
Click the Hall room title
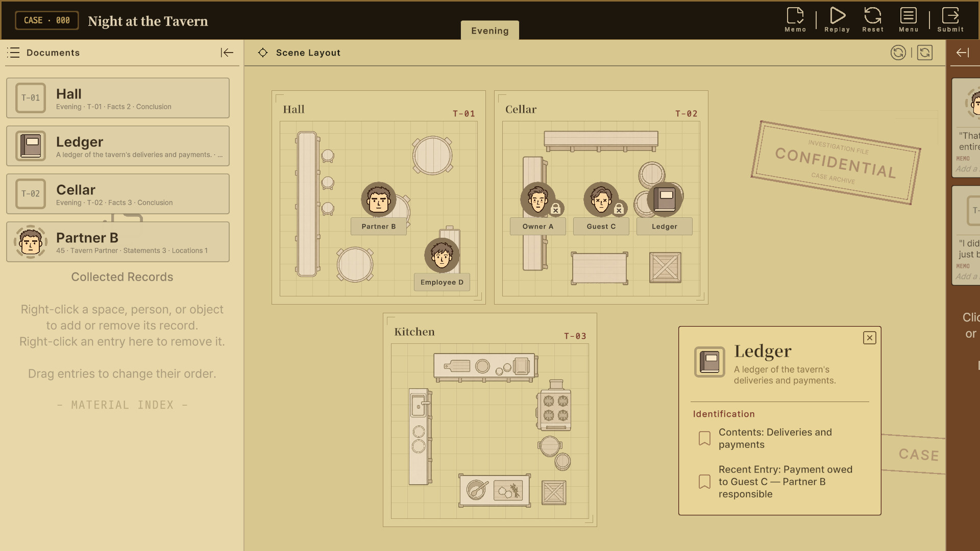(293, 109)
